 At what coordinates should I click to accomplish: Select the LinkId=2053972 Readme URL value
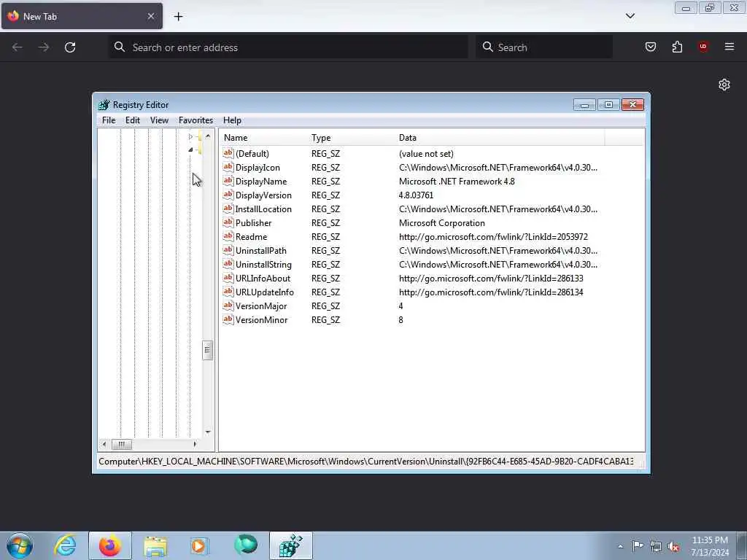(x=493, y=237)
